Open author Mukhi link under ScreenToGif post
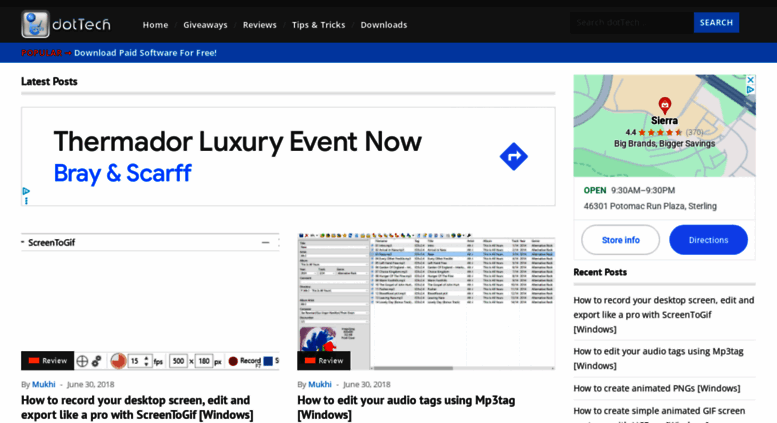The width and height of the screenshot is (777, 423). point(44,384)
